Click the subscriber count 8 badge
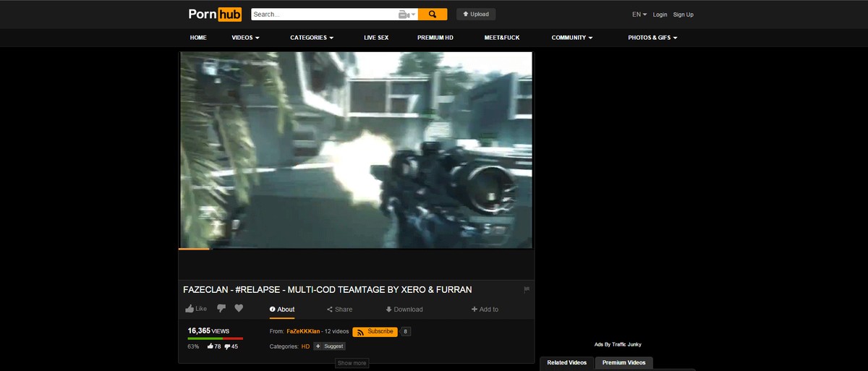The height and width of the screenshot is (371, 868). point(406,332)
